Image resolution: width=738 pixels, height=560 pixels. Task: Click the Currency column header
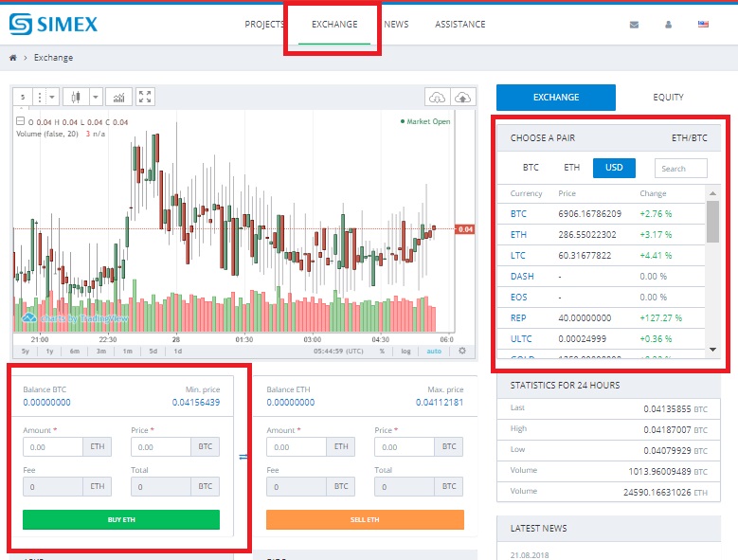(526, 193)
